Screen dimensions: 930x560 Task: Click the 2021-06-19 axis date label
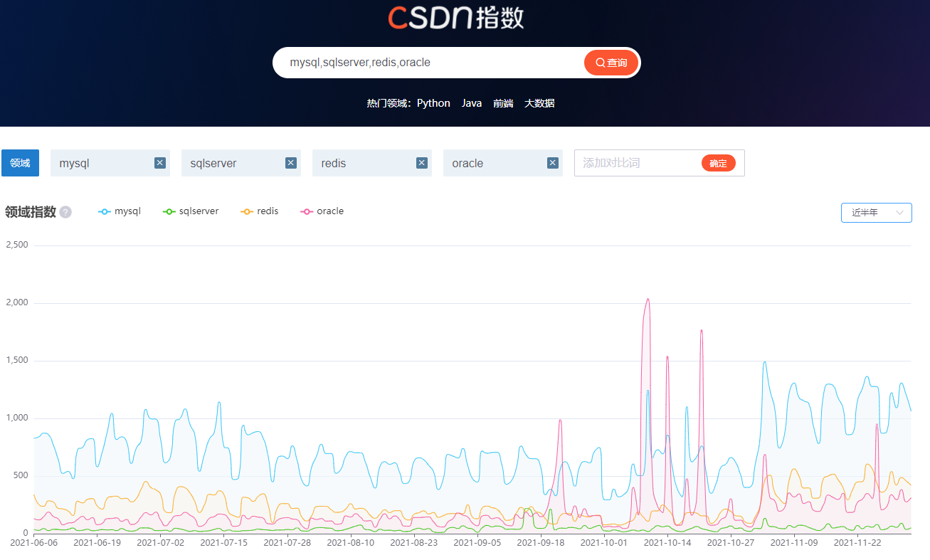[x=97, y=542]
